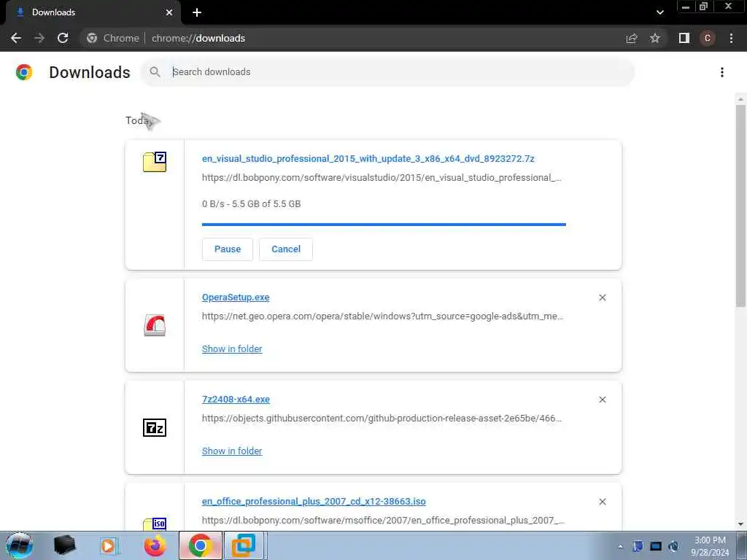Open the OperaSetup.exe link

pyautogui.click(x=236, y=297)
